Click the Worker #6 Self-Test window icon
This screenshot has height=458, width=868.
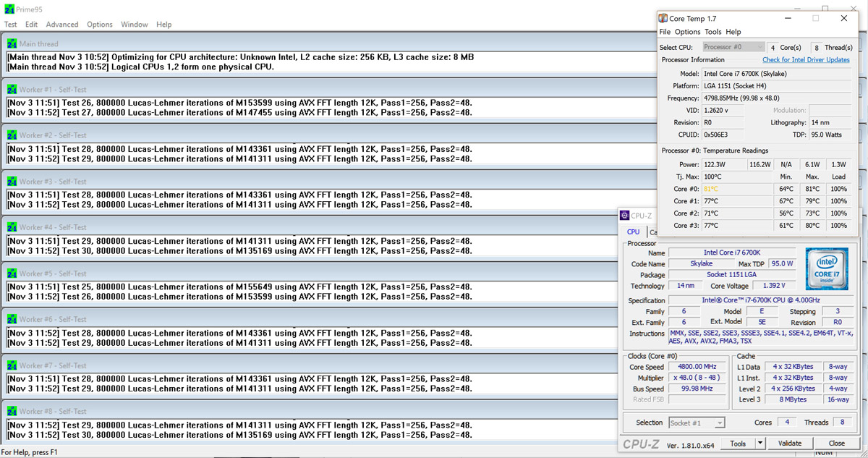pyautogui.click(x=12, y=320)
